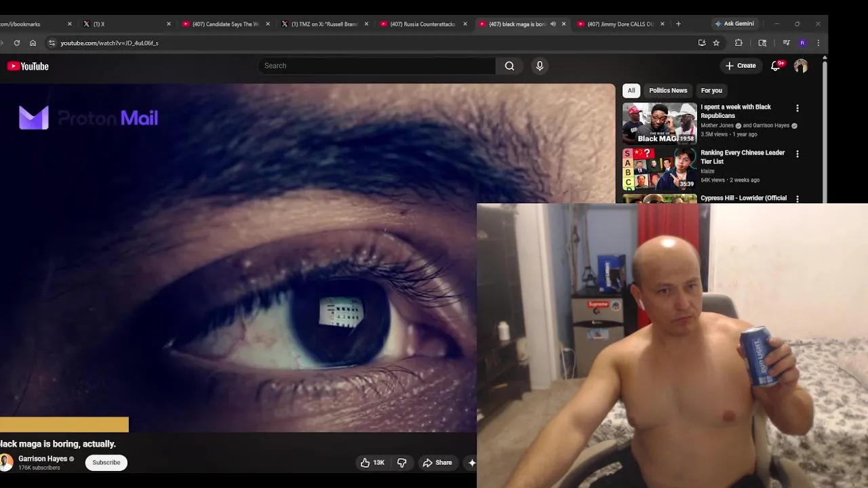The width and height of the screenshot is (868, 488).
Task: Click the side panel icon in Chrome toolbar
Action: [762, 43]
